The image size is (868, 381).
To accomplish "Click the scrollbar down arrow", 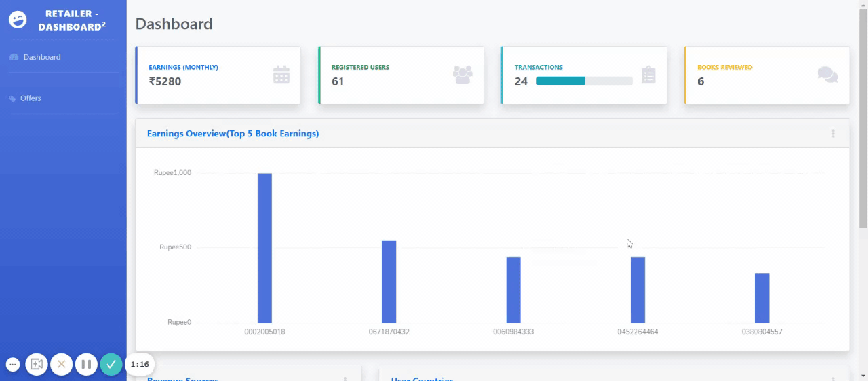I will (863, 375).
